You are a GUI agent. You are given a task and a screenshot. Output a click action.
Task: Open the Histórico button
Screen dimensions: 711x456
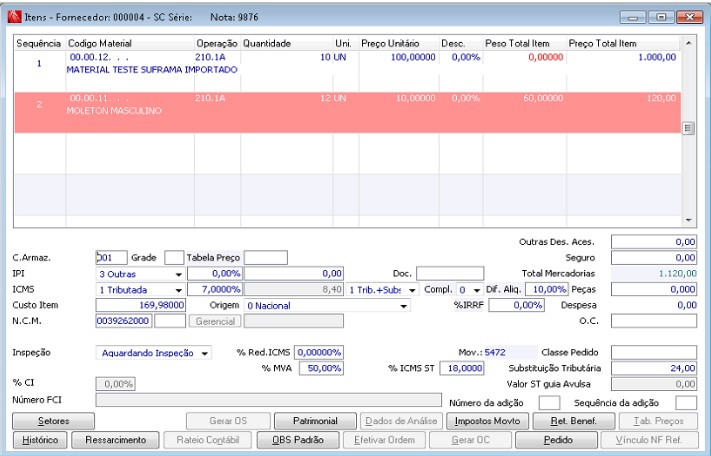[x=40, y=440]
